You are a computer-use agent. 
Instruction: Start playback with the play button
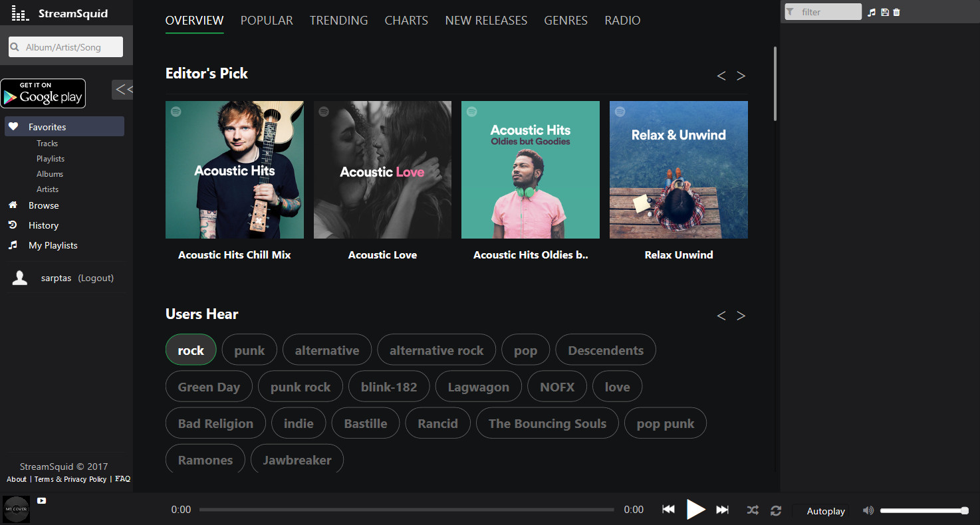[696, 509]
